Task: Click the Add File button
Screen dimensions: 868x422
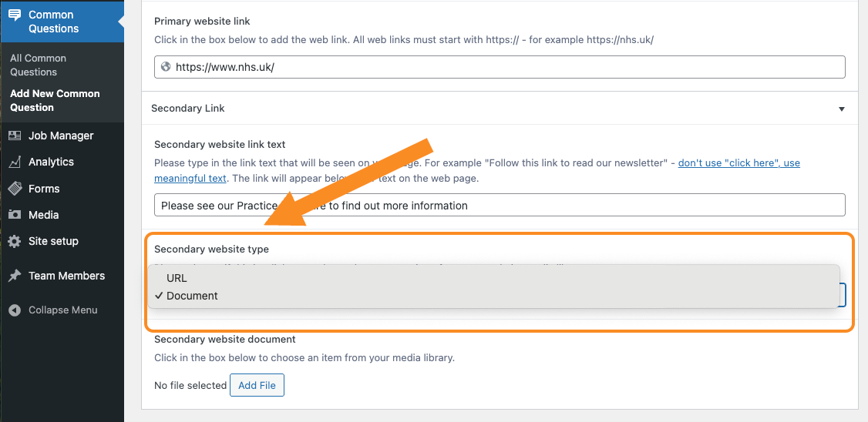Action: coord(257,386)
